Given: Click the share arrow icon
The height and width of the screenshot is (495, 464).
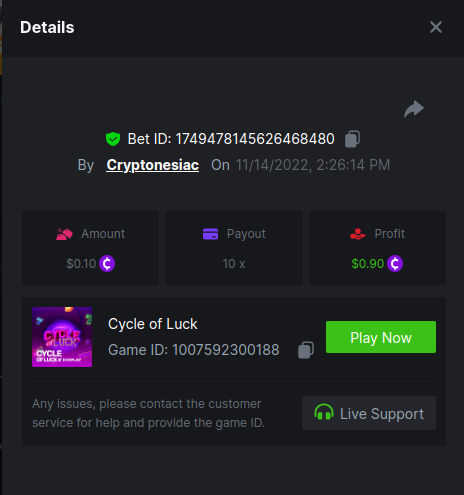Looking at the screenshot, I should 414,109.
